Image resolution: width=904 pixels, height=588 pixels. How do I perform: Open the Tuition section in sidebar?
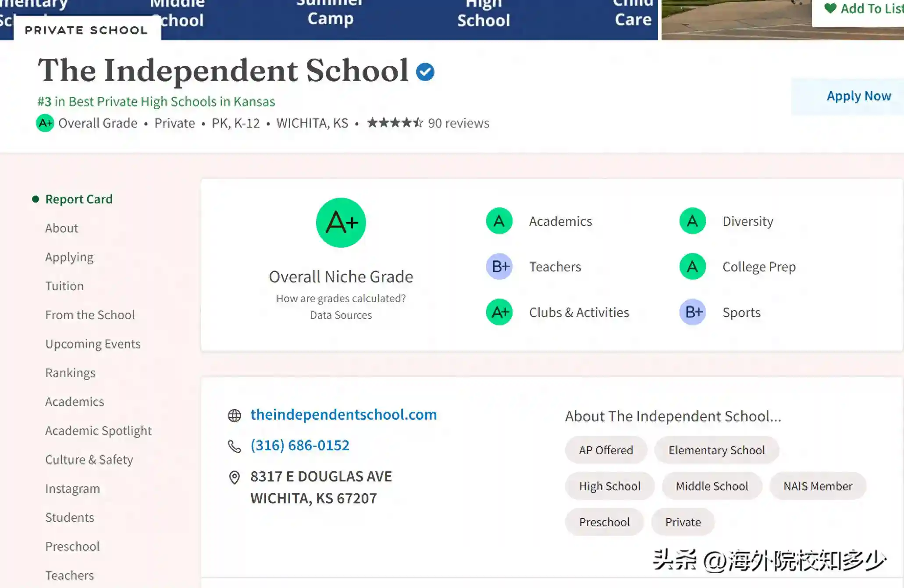tap(64, 286)
